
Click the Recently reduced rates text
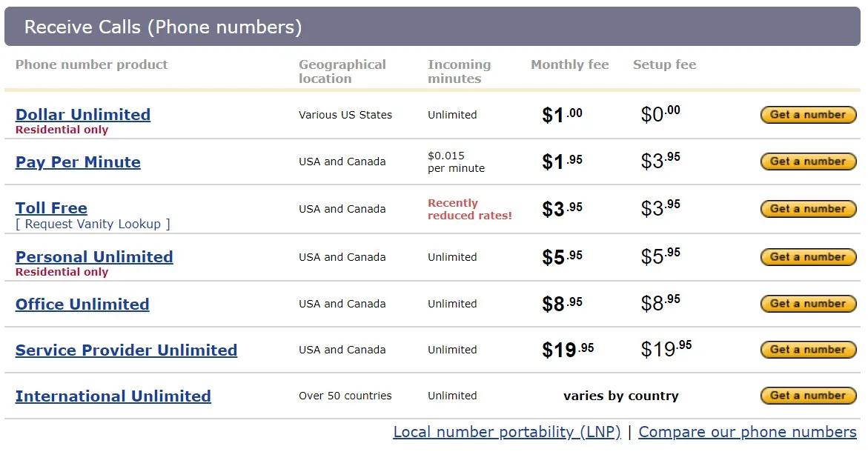[x=469, y=209]
